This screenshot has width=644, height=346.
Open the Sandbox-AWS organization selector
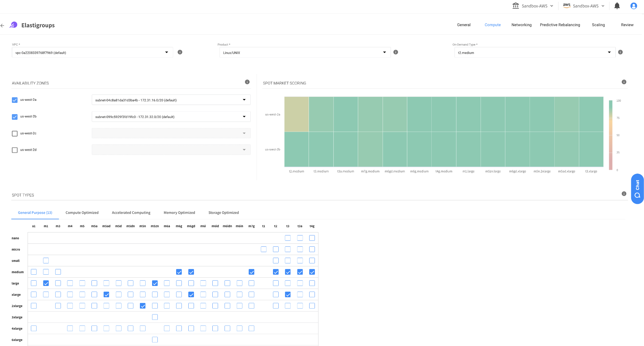pos(533,6)
